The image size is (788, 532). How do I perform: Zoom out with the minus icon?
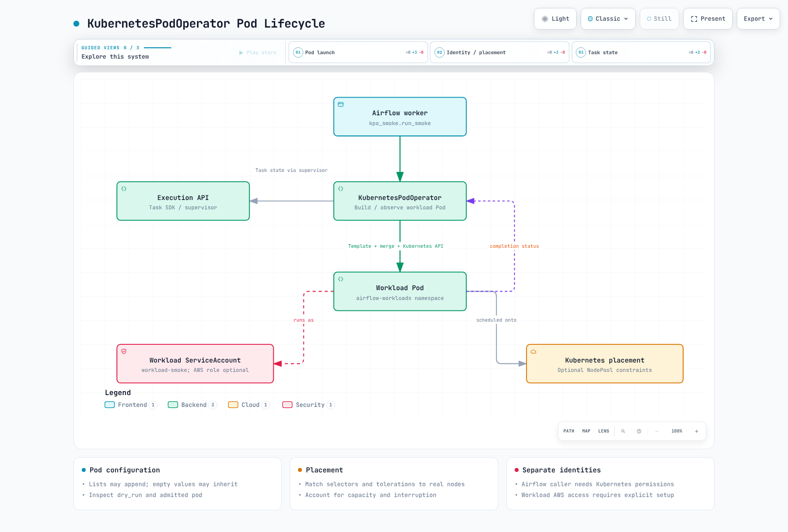(657, 431)
